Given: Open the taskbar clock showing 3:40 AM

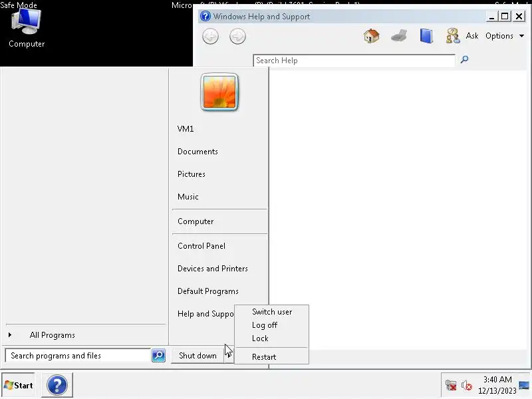Looking at the screenshot, I should [x=497, y=385].
